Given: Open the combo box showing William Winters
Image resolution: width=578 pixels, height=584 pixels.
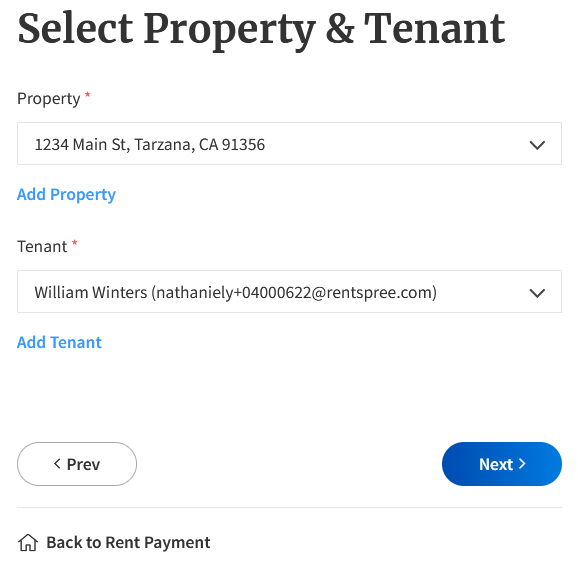Looking at the screenshot, I should tap(289, 292).
